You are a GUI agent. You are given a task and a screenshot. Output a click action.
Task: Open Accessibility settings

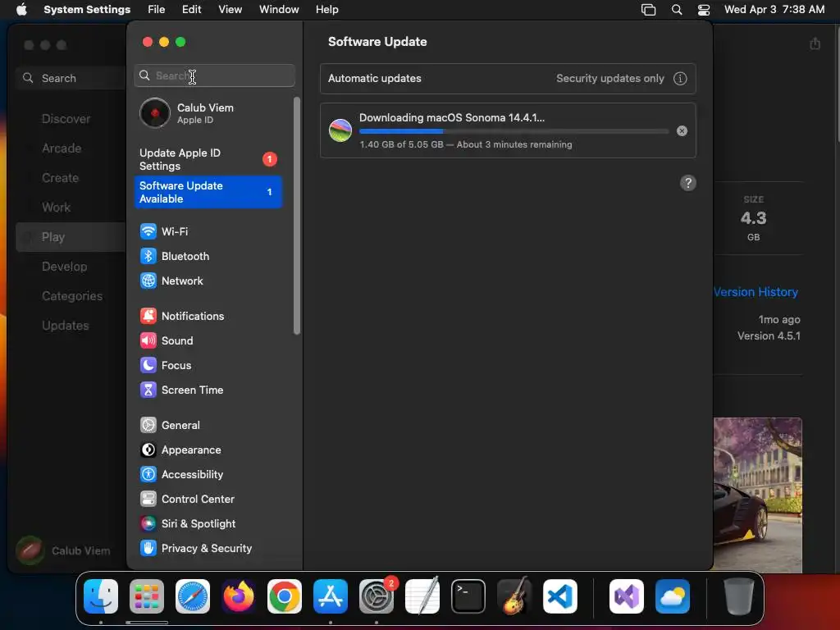point(181,475)
